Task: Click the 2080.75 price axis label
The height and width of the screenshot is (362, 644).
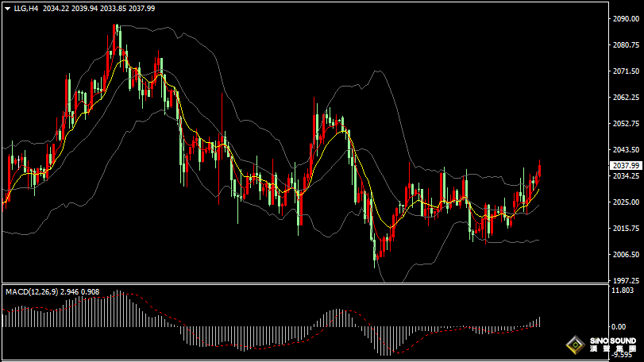Action: 627,45
